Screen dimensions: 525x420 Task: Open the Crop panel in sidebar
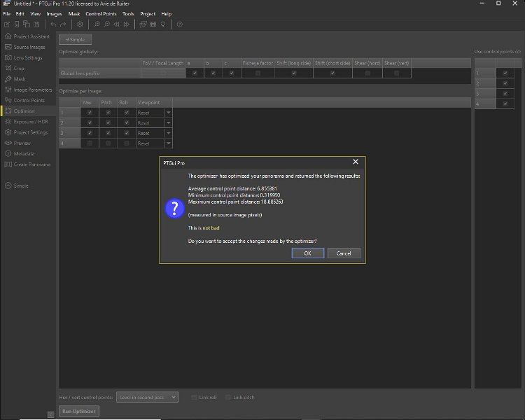pyautogui.click(x=19, y=69)
